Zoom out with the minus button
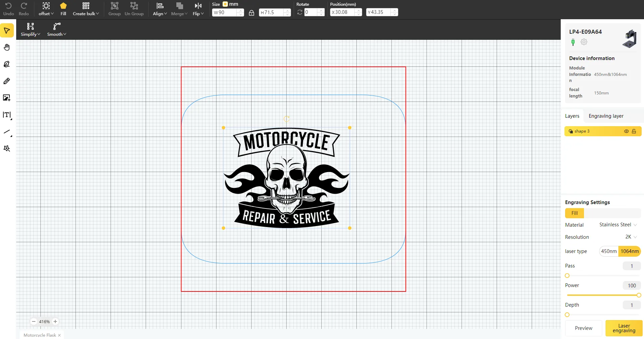 [x=34, y=321]
